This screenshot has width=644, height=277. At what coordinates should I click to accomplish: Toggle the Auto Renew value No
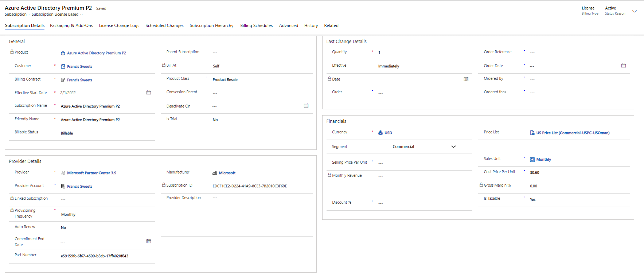(63, 228)
